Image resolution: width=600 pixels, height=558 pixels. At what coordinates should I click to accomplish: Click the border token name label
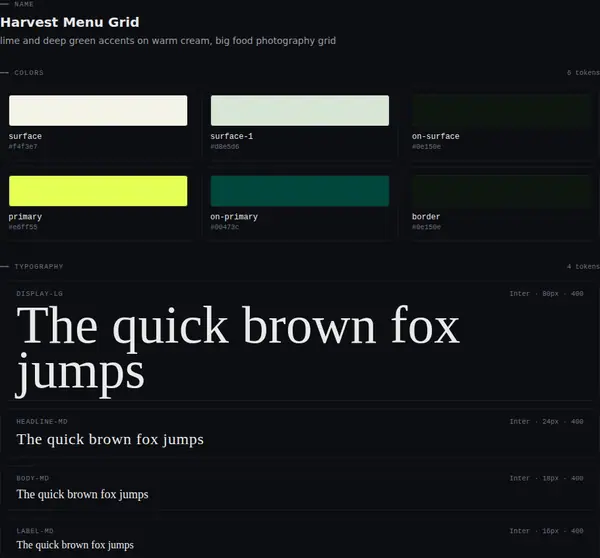pyautogui.click(x=426, y=217)
